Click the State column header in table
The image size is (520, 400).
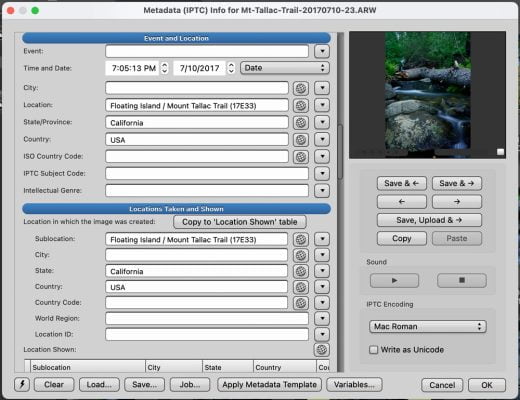coord(228,367)
